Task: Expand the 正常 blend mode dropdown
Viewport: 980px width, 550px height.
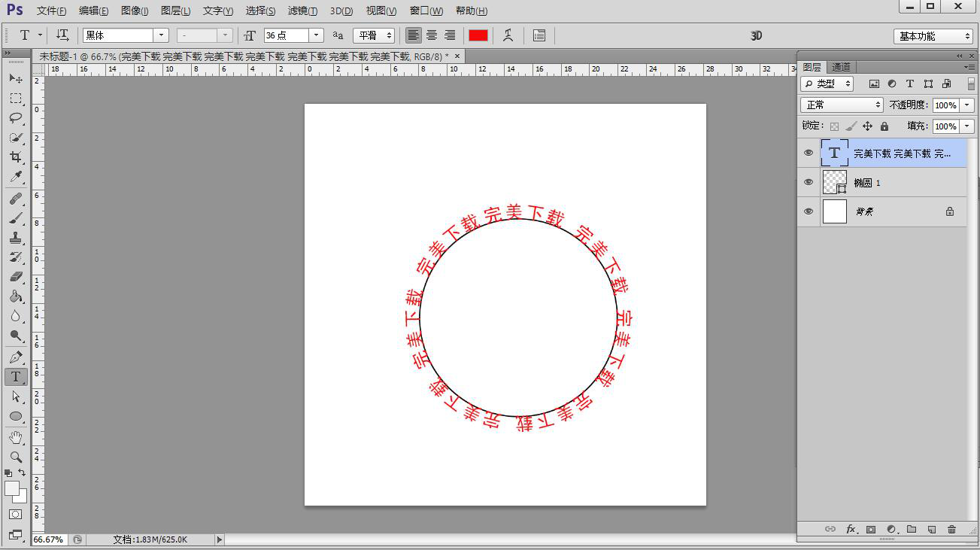Action: tap(842, 105)
